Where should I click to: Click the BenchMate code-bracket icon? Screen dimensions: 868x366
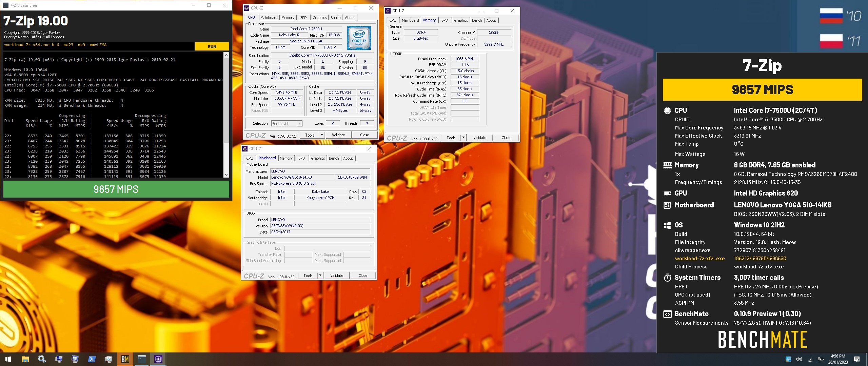(x=667, y=314)
